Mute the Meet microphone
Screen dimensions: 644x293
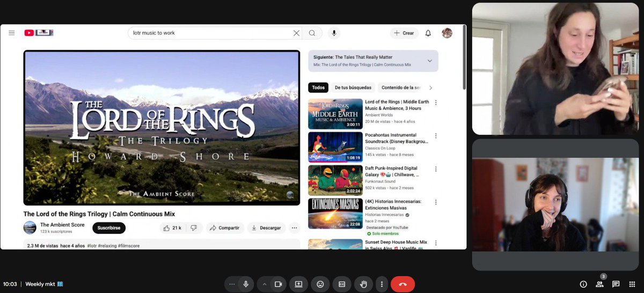[246, 284]
